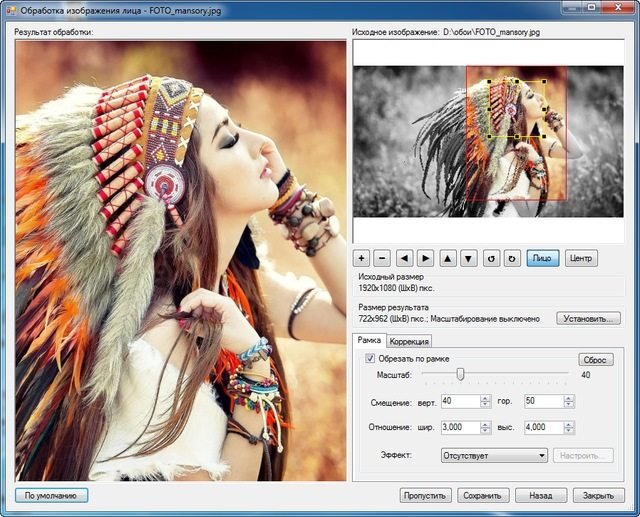Click the yellow face frame top-left handle

(x=489, y=82)
